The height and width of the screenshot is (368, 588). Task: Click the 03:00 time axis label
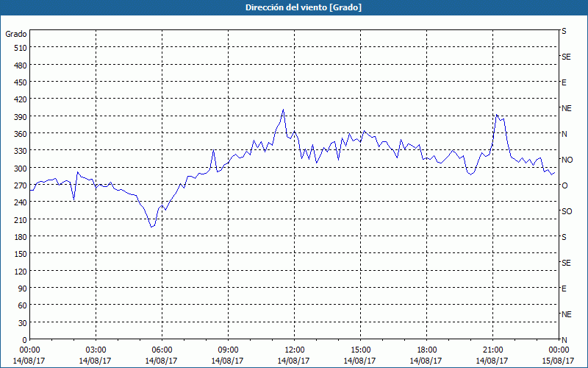coord(96,350)
